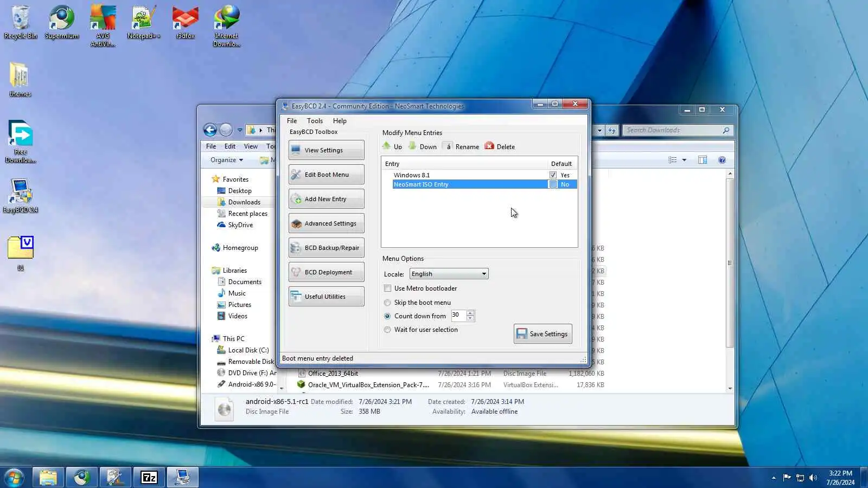Click the 7-Zip taskbar icon
868x488 pixels.
(x=149, y=478)
